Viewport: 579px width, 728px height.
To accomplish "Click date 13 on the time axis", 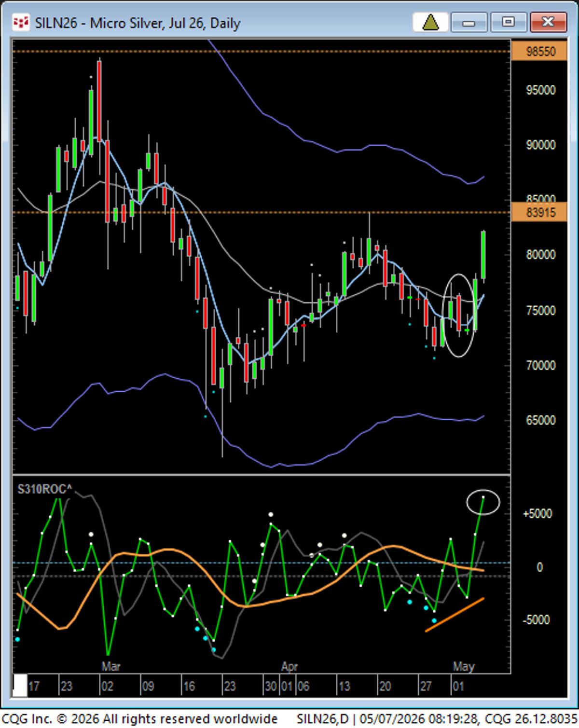I will click(x=344, y=686).
